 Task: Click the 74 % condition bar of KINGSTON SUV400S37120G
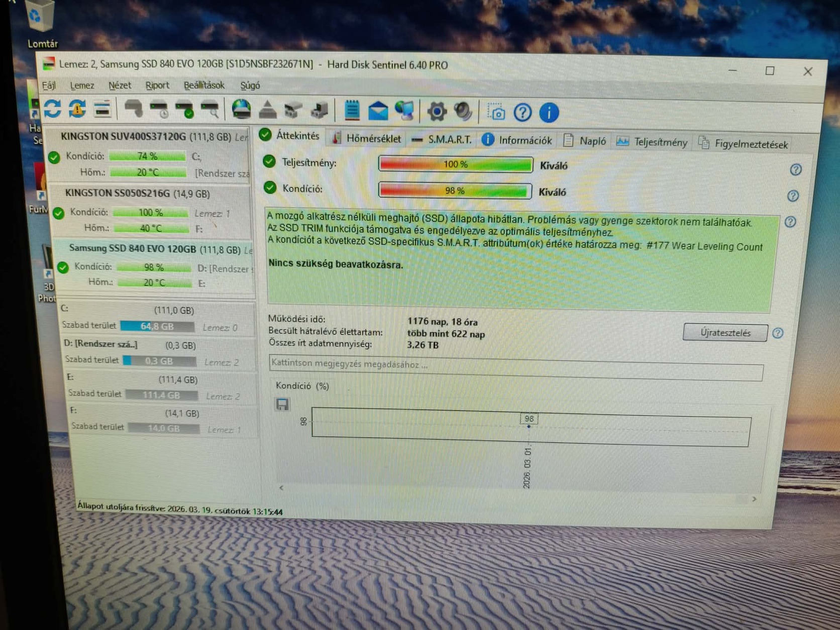(x=147, y=156)
